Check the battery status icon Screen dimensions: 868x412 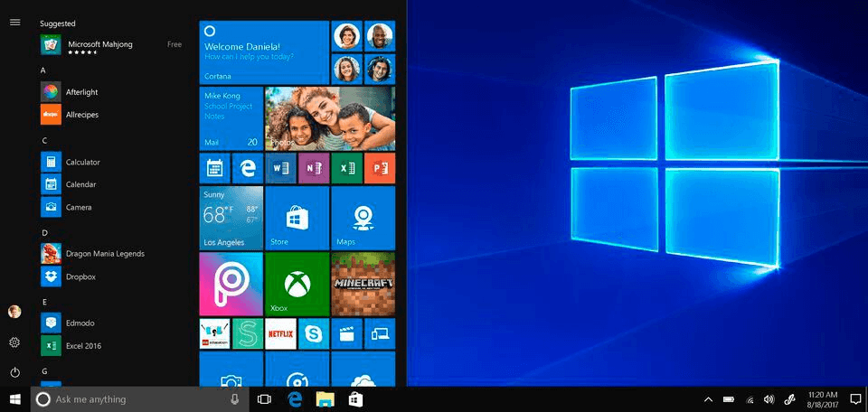(x=729, y=399)
